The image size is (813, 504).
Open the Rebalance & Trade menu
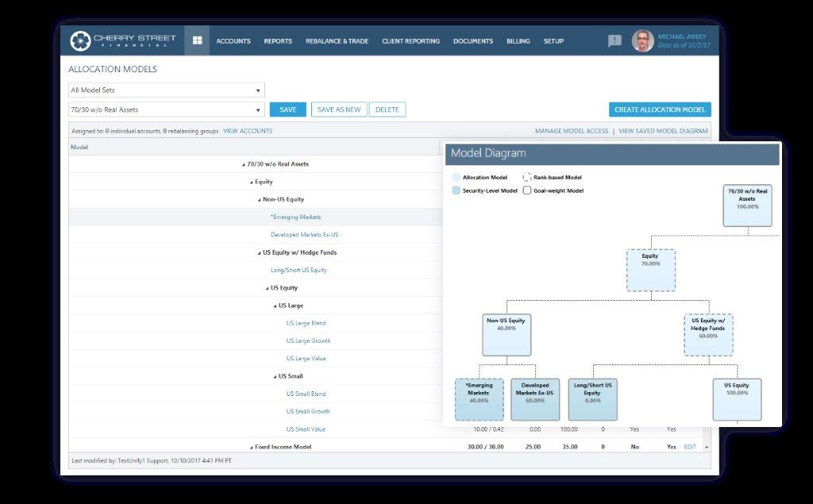pyautogui.click(x=337, y=41)
